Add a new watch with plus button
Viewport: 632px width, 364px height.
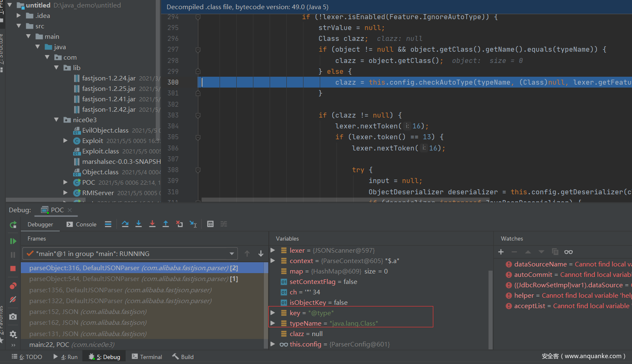(x=501, y=252)
